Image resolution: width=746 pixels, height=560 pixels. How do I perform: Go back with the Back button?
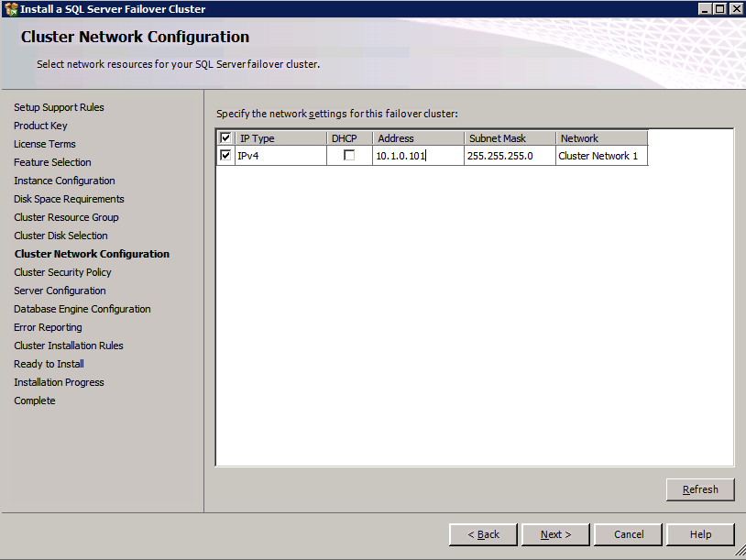click(483, 534)
